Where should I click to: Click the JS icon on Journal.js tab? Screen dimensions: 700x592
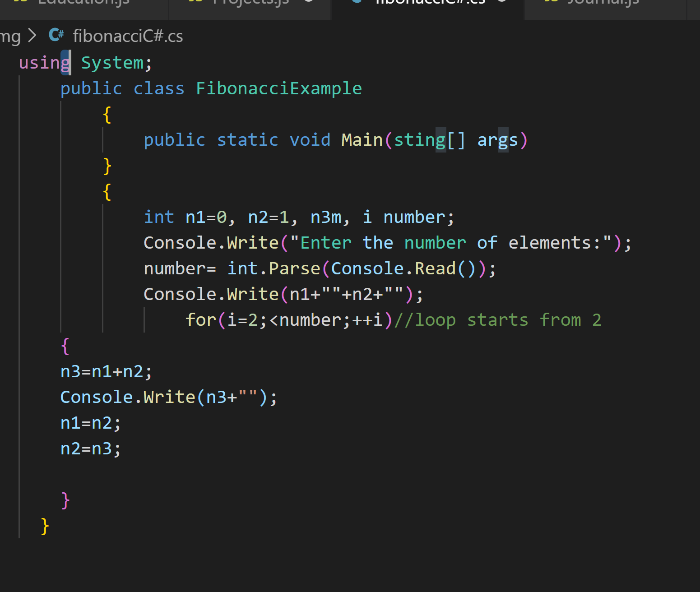point(551,2)
